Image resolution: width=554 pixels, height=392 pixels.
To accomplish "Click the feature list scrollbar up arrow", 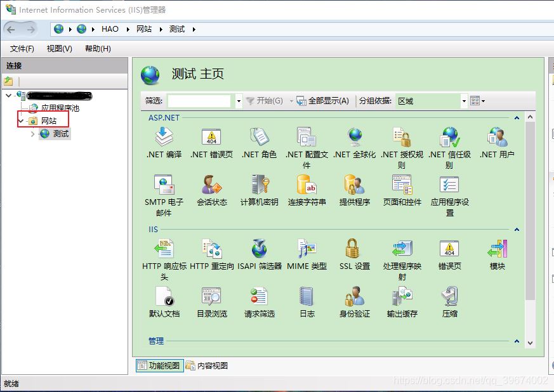I will point(530,117).
